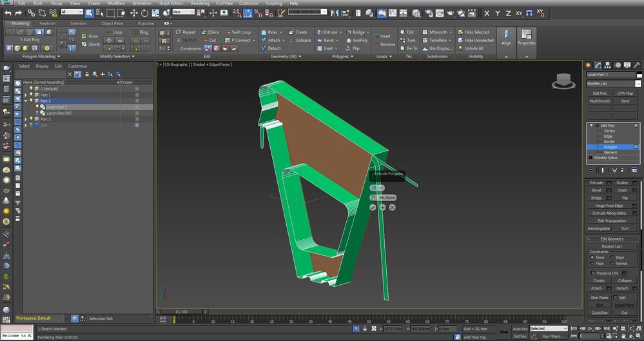
Task: Select the Swift Loop tool
Action: pyautogui.click(x=238, y=32)
